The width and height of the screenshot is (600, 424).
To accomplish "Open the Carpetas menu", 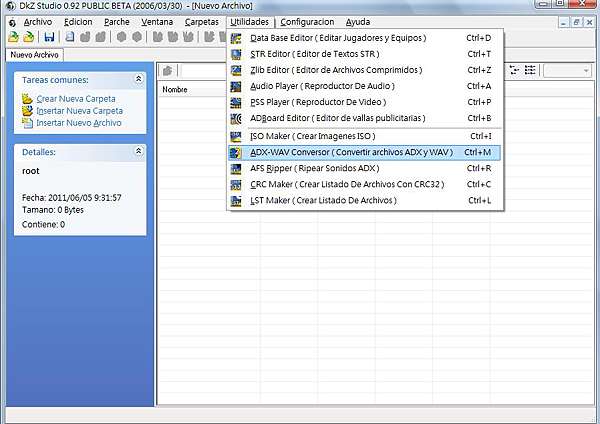I will pos(202,22).
